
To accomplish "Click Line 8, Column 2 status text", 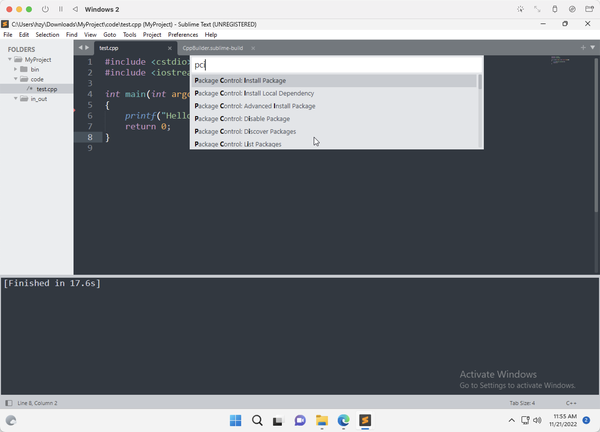I will click(x=37, y=403).
